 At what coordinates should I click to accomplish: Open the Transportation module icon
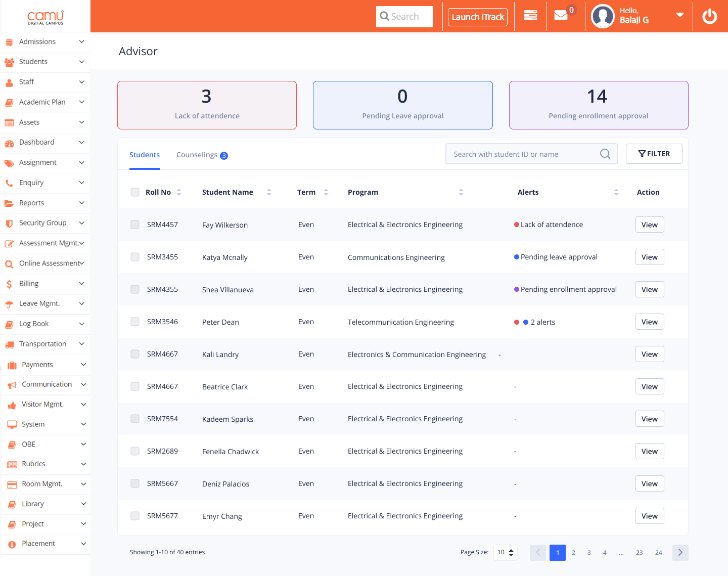9,344
